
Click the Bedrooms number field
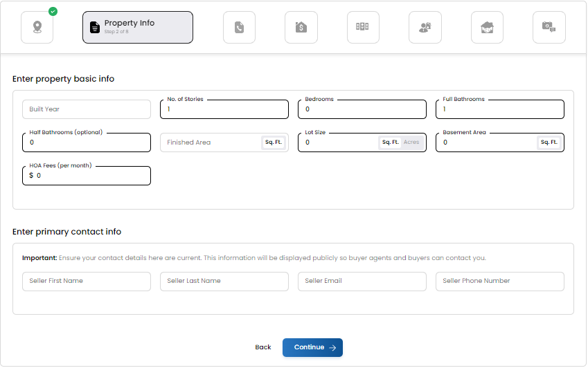tap(362, 109)
